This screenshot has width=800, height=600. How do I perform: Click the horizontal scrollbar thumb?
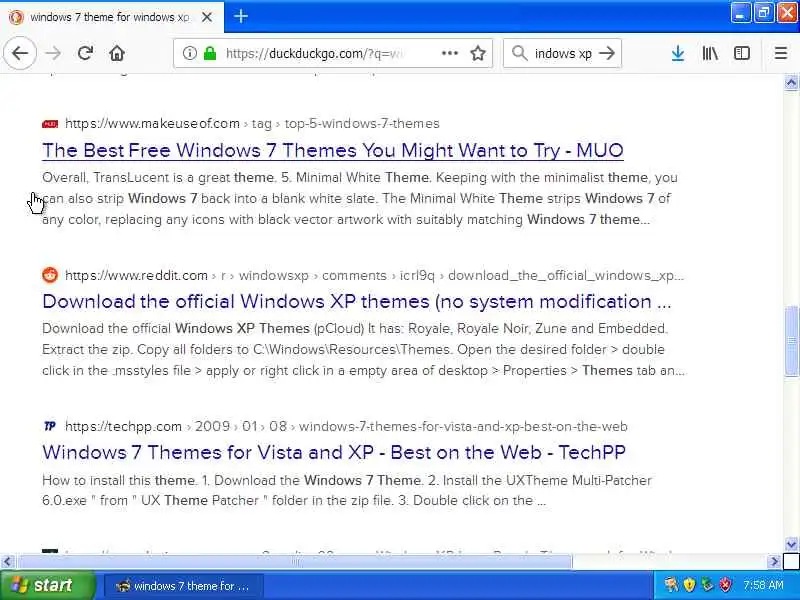click(295, 562)
